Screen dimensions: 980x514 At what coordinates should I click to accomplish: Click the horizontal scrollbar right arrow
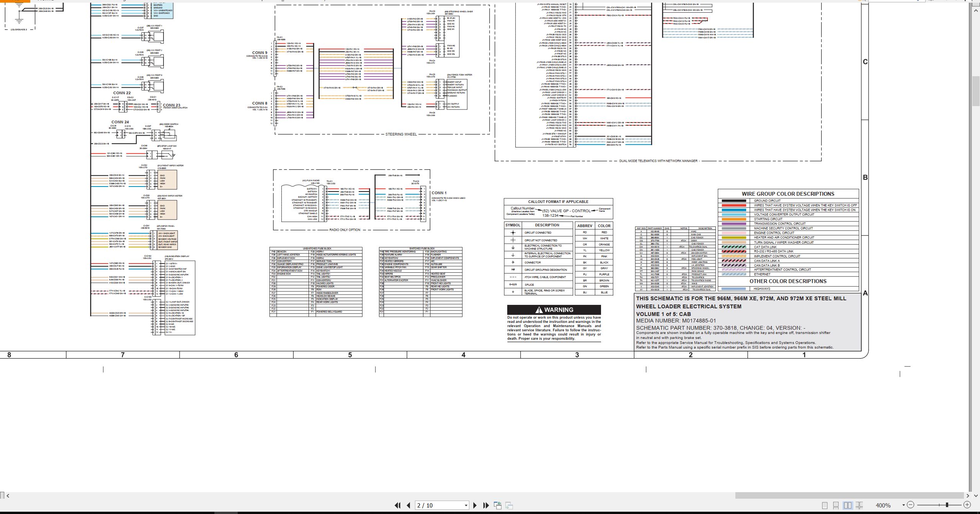tap(968, 496)
